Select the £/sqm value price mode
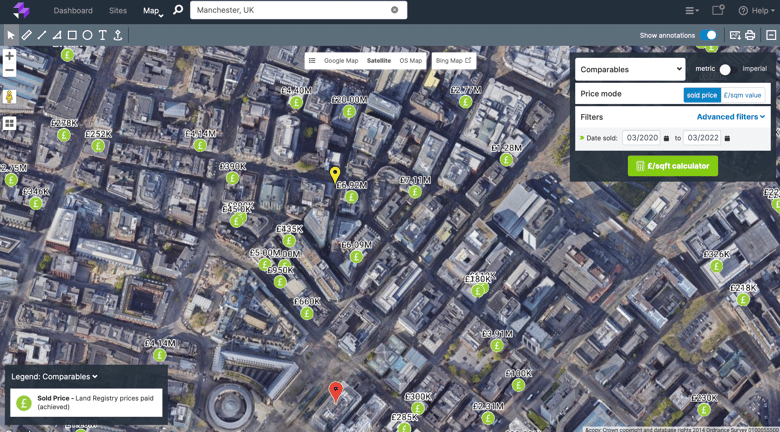Screen dimensions: 780x432 (x=743, y=95)
